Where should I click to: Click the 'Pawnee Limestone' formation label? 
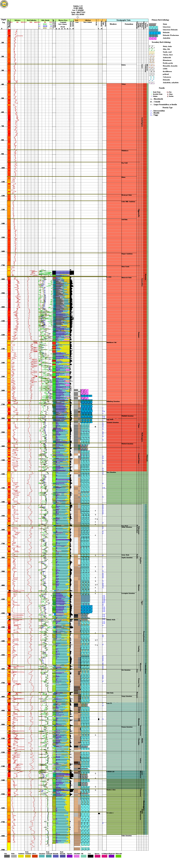coord(127,727)
